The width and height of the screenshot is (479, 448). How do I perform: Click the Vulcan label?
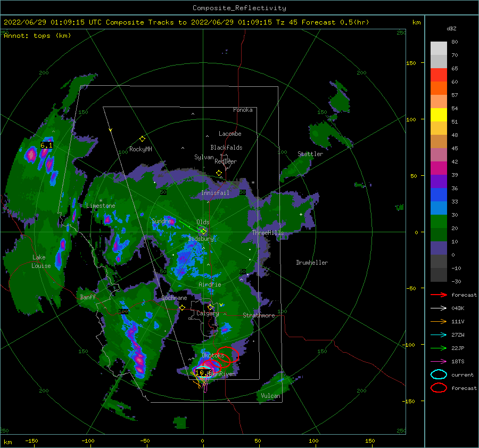(x=271, y=396)
